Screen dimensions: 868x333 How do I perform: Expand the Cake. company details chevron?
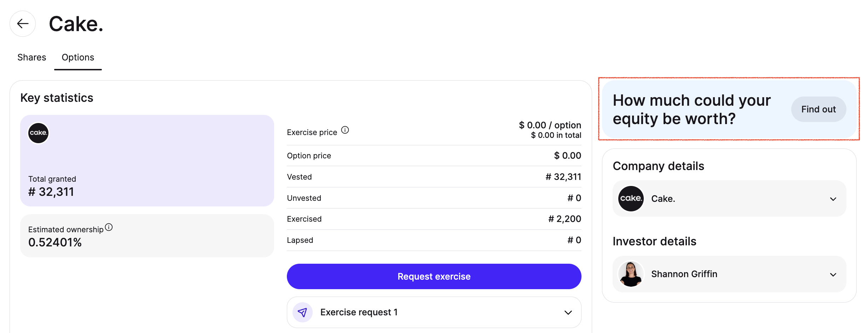[833, 199]
